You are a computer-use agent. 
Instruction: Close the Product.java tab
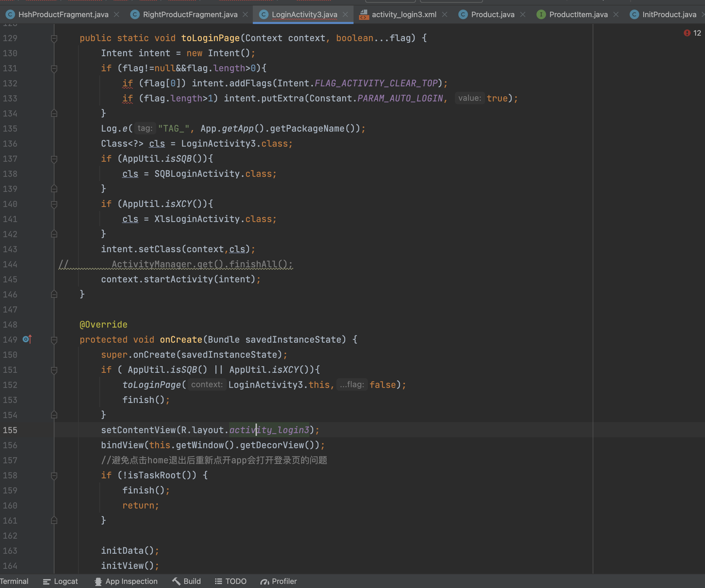pyautogui.click(x=523, y=14)
